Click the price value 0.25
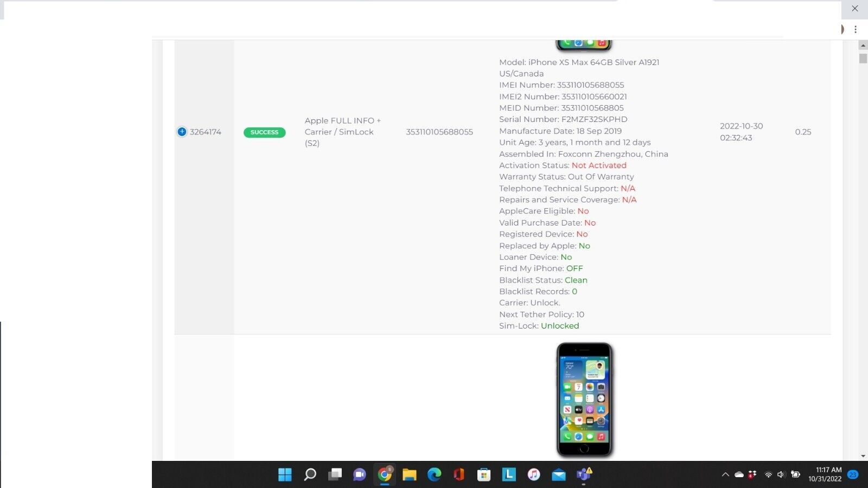Image resolution: width=868 pixels, height=488 pixels. (803, 132)
